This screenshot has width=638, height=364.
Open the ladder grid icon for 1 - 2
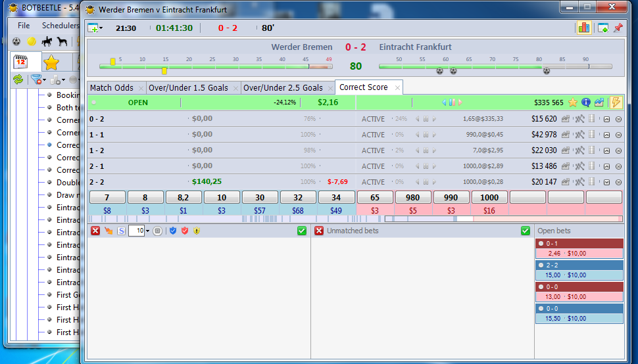[592, 150]
